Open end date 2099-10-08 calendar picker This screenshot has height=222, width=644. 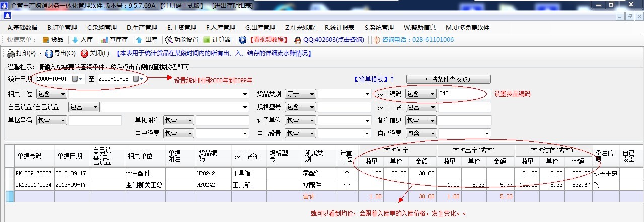(138, 79)
